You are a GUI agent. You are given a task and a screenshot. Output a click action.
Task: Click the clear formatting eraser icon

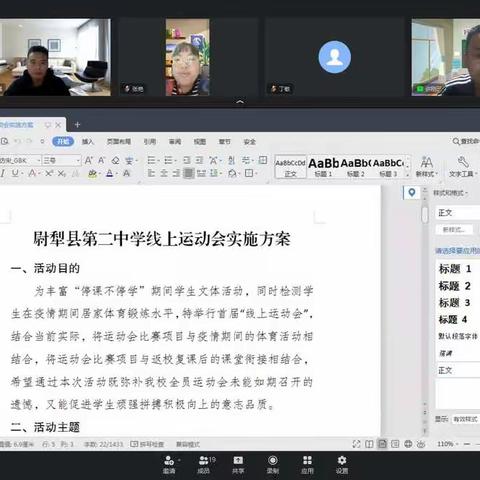click(115, 160)
